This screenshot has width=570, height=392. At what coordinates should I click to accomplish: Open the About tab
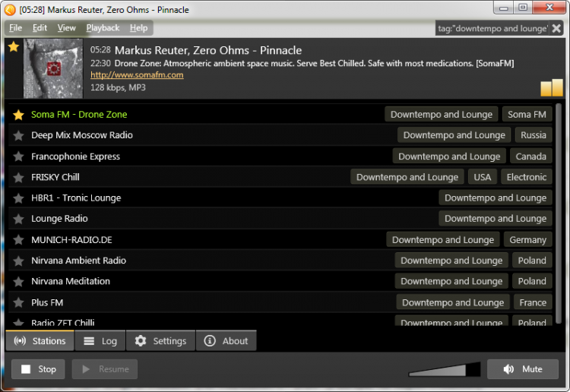226,341
